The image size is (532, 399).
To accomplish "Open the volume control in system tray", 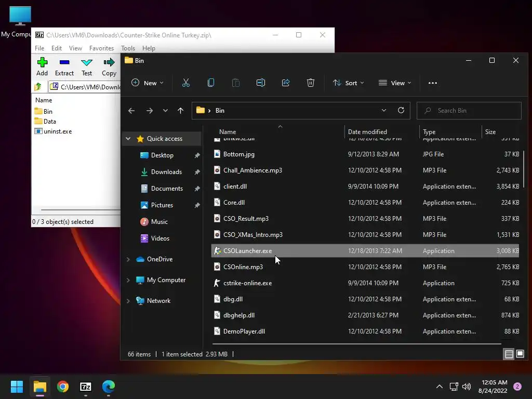I will point(467,387).
